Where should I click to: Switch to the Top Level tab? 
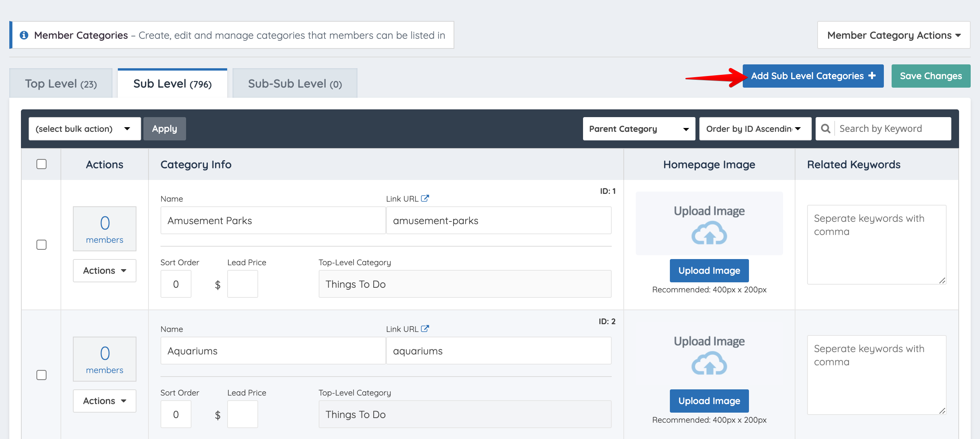[61, 84]
